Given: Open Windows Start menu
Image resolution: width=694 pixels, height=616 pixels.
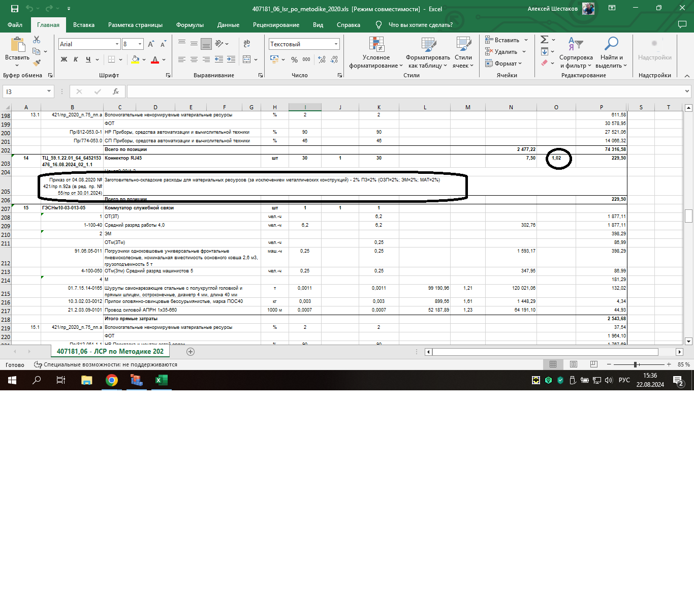Looking at the screenshot, I should 12,380.
